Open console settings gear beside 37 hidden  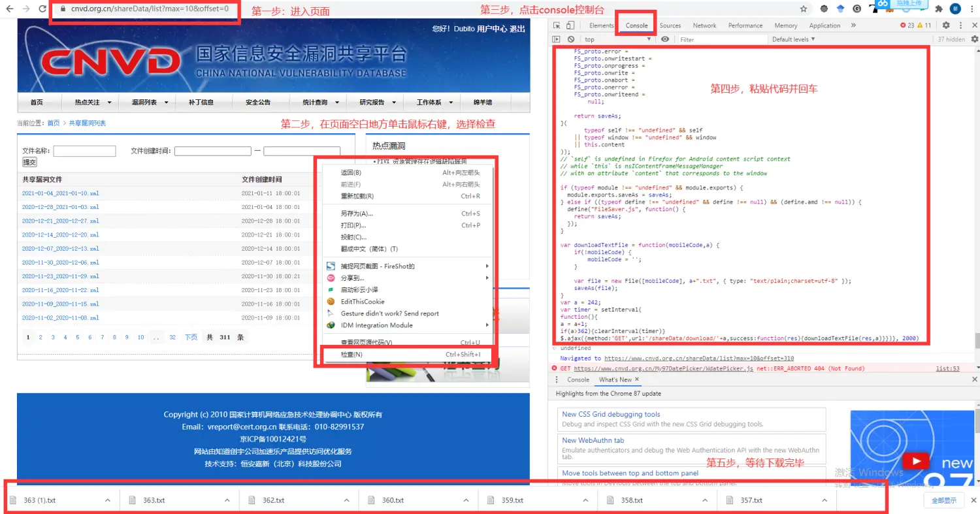tap(974, 39)
